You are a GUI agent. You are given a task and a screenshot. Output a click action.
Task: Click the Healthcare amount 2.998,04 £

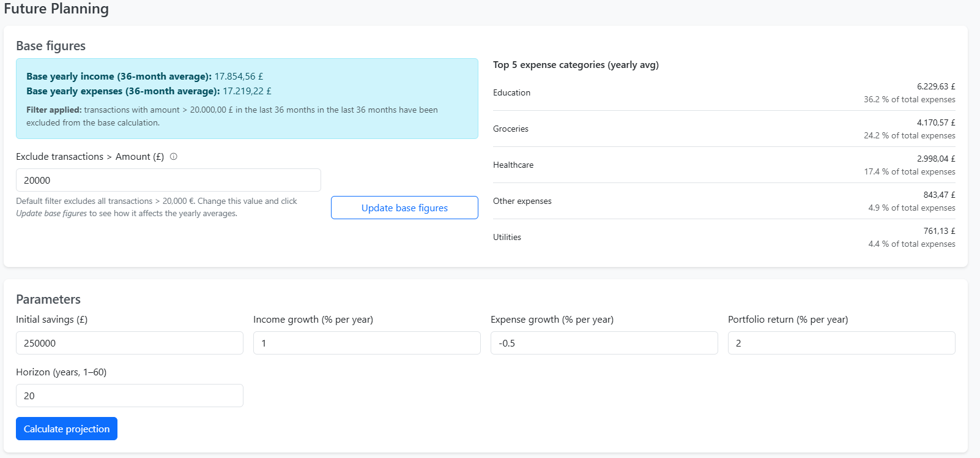coord(936,159)
